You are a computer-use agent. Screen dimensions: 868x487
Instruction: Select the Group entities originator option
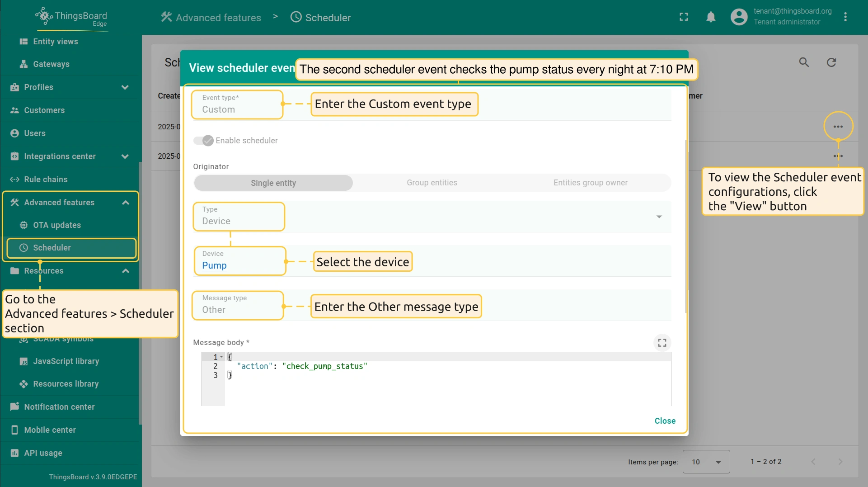click(432, 183)
